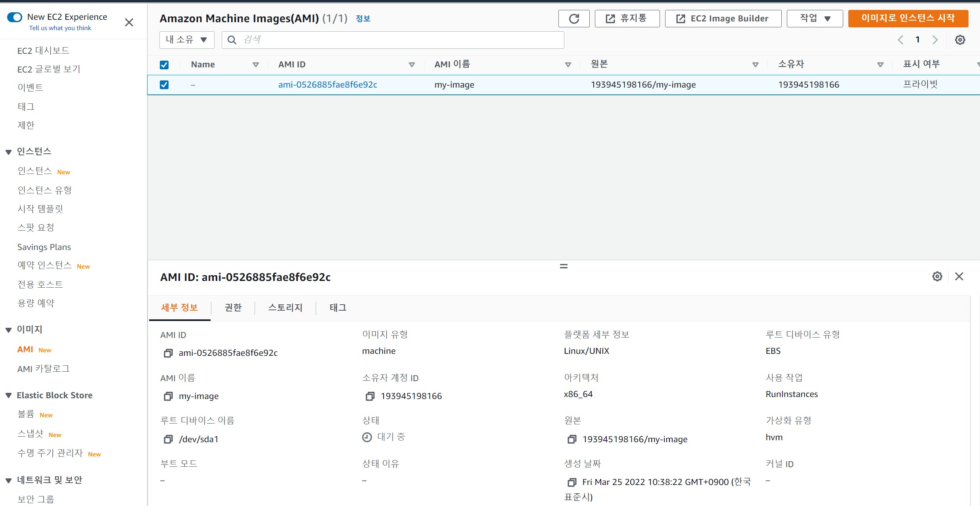Uncheck the my-image row checkbox
980x506 pixels.
tap(164, 85)
